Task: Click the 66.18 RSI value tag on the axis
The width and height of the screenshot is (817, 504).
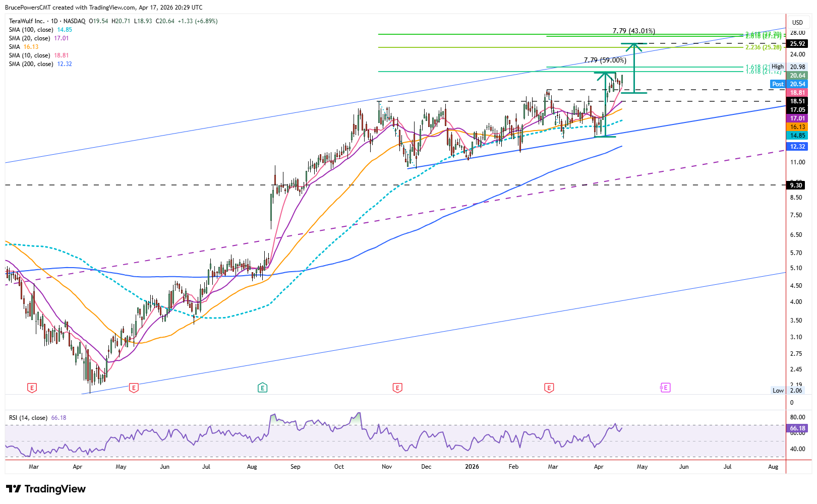Action: [797, 428]
